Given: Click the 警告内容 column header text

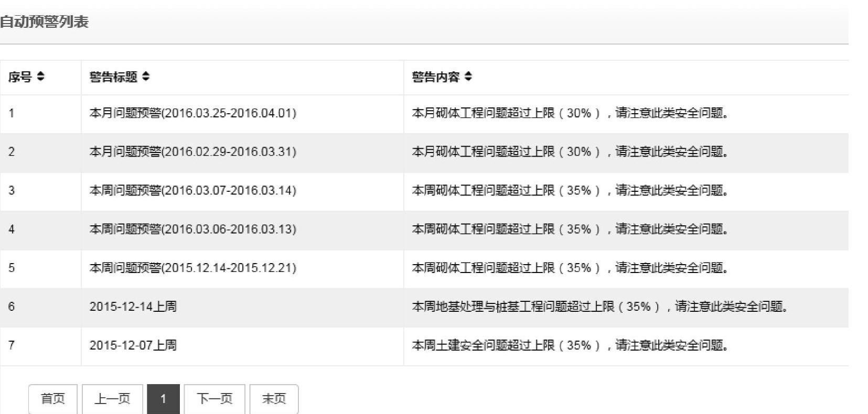Looking at the screenshot, I should pos(435,77).
